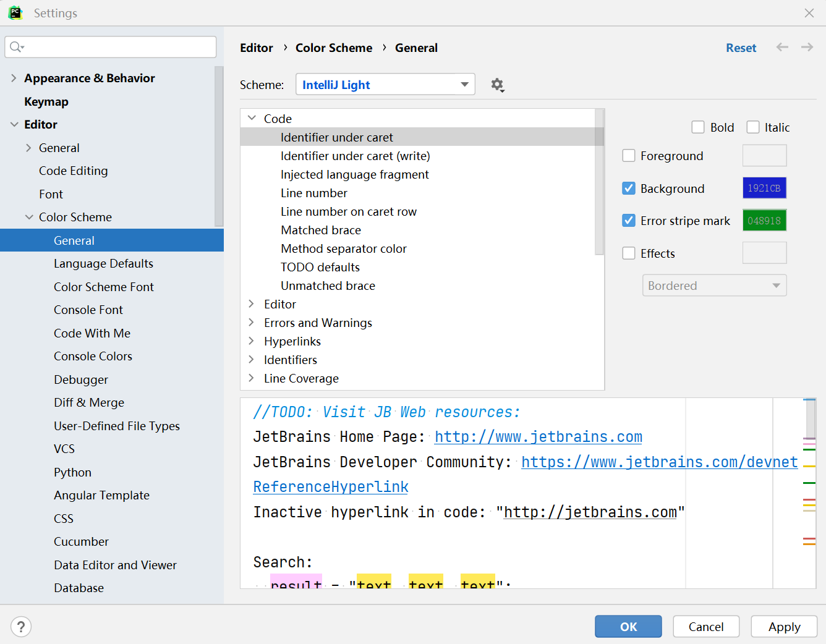Uncheck the Background checkbox

(x=629, y=189)
